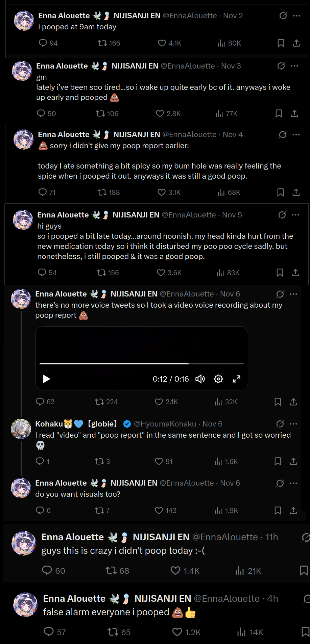Screen dimensions: 310x644
Task: Retweet the Nov 3 tweet
Action: point(100,113)
